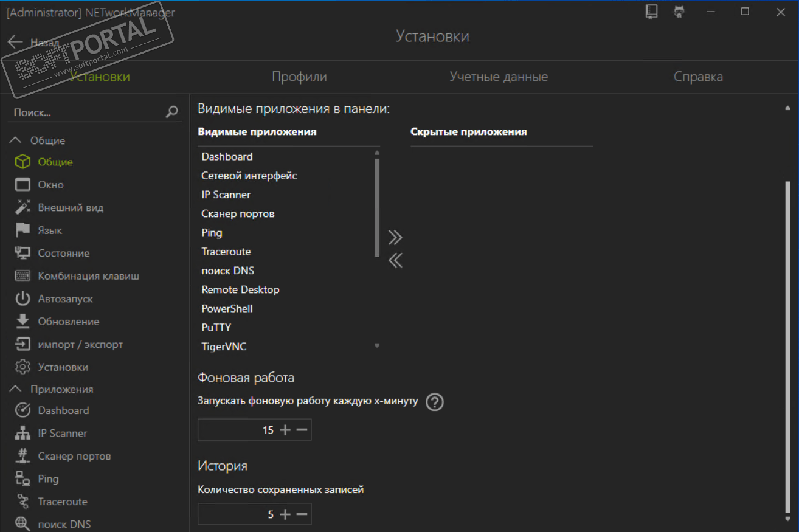This screenshot has width=799, height=532.
Task: Click the back arrow next to Назад
Action: 15,42
